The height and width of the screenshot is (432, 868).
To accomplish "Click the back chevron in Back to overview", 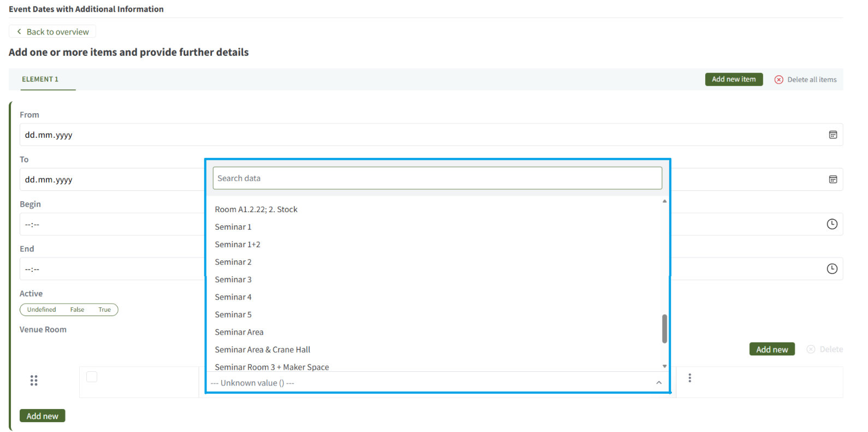I will [x=19, y=32].
